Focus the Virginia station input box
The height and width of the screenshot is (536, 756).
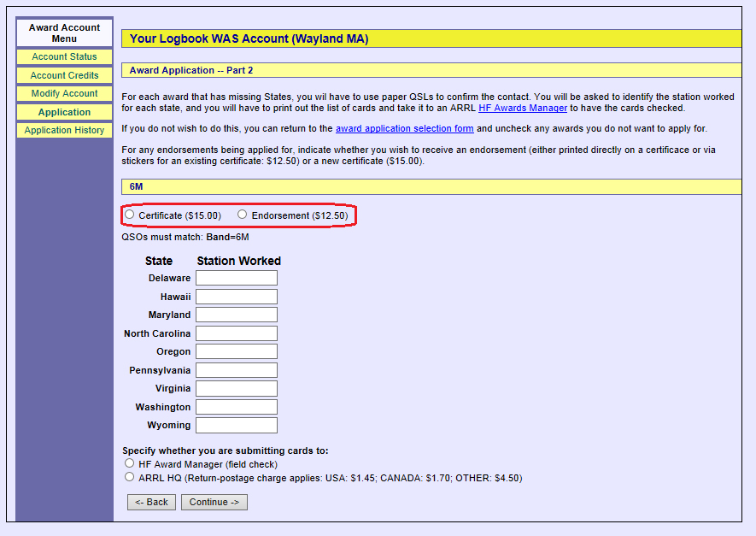[x=237, y=388]
